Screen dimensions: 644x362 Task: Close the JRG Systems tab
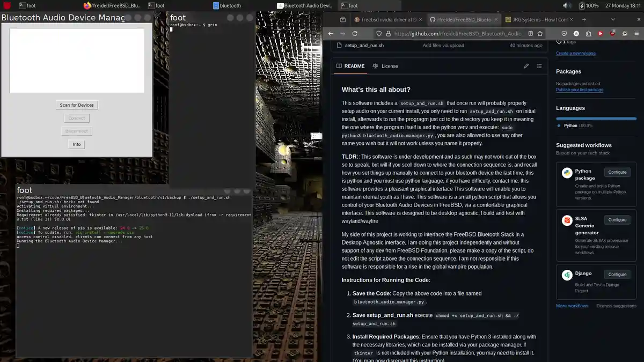coord(571,19)
